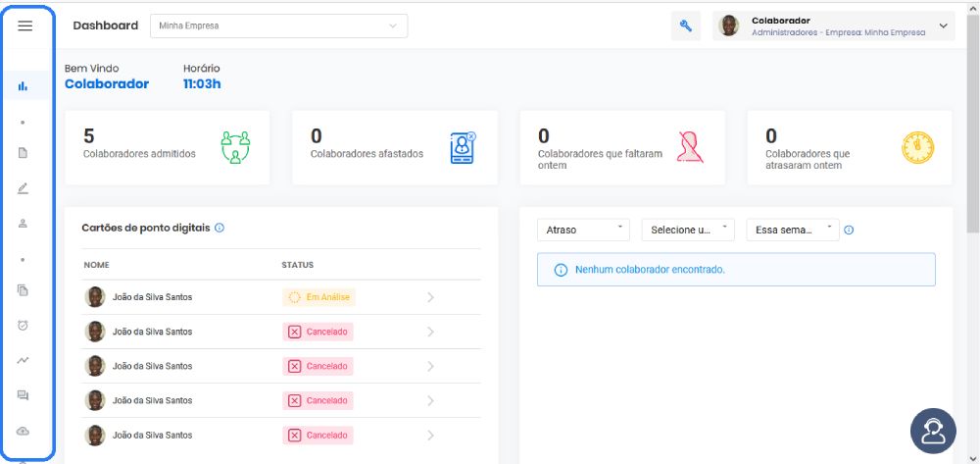Image resolution: width=980 pixels, height=464 pixels.
Task: Open the cloud upload sidebar icon
Action: tap(24, 431)
